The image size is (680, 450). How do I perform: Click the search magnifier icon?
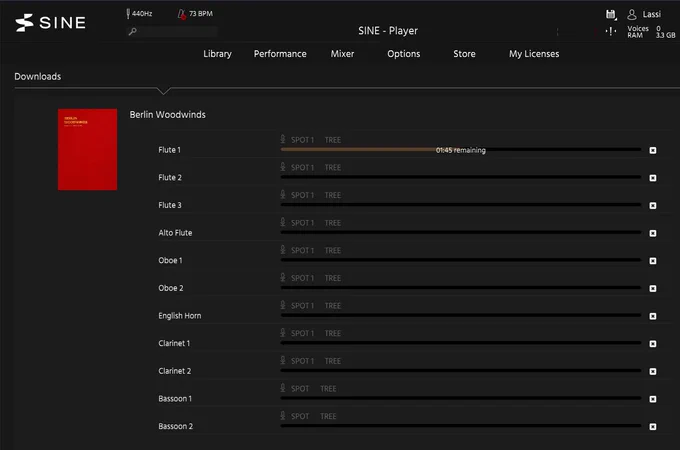point(133,31)
